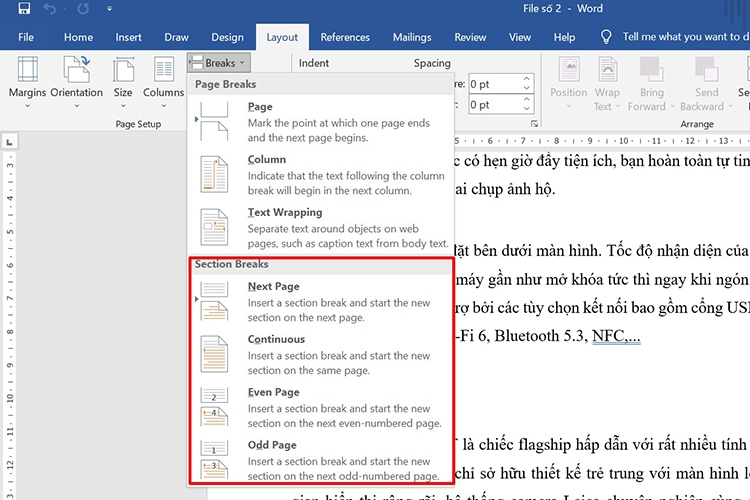
Task: Click the horizontal ruler at 10
Action: point(623,141)
